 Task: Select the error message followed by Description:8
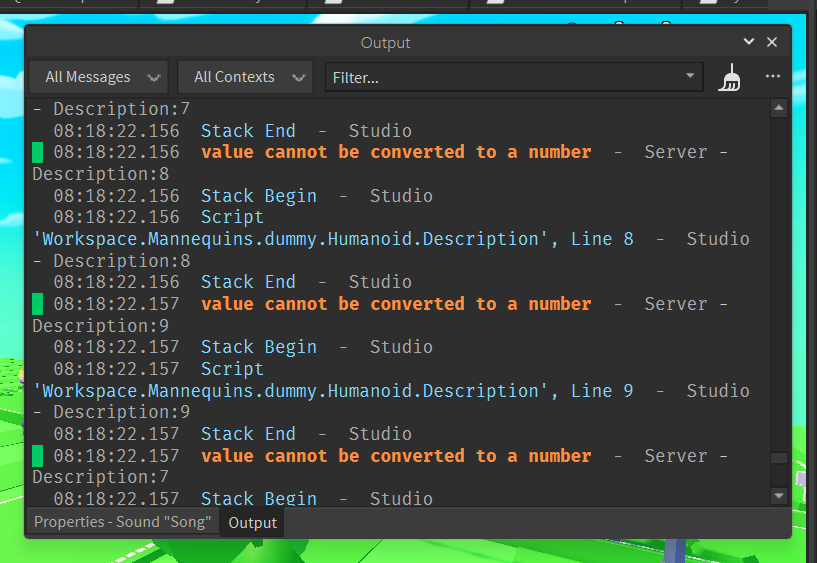click(396, 152)
